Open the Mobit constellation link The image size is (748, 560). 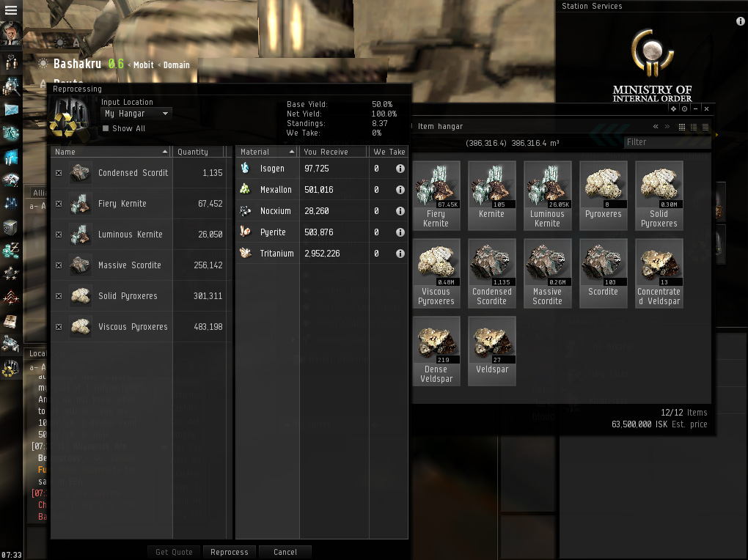coord(143,65)
